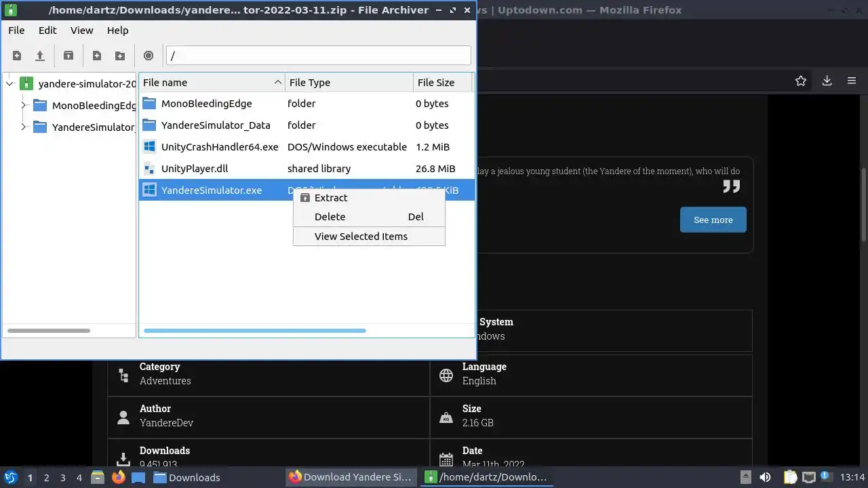This screenshot has height=488, width=868.
Task: Open the Help menu
Action: coord(118,30)
